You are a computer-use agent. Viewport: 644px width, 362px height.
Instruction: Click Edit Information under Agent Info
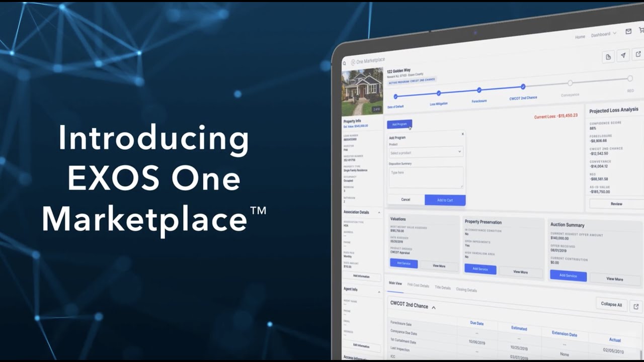pyautogui.click(x=361, y=346)
